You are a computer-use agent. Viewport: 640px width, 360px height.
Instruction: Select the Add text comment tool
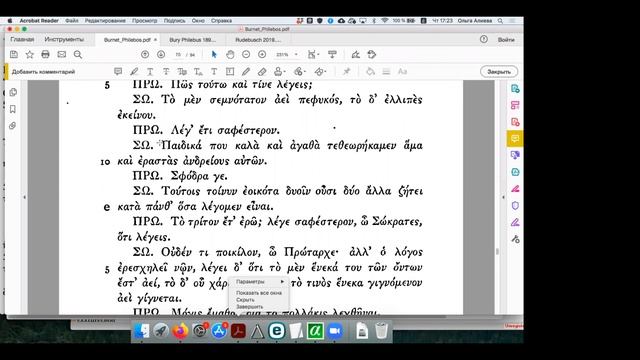[214, 71]
